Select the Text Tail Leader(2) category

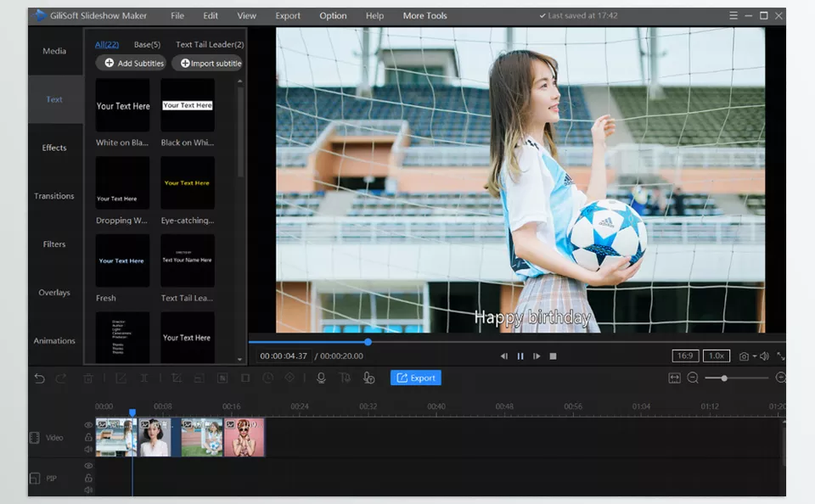pyautogui.click(x=210, y=45)
